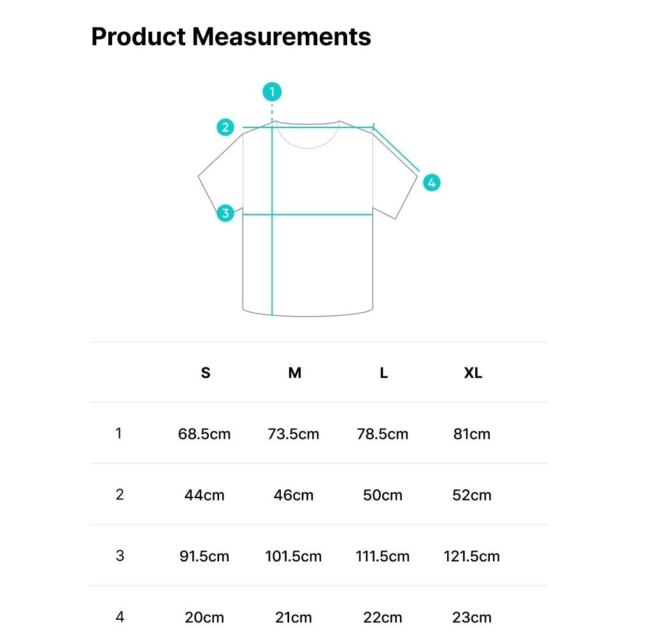Screen dimensions: 649x644
Task: Select the S size column header
Action: coord(206,373)
